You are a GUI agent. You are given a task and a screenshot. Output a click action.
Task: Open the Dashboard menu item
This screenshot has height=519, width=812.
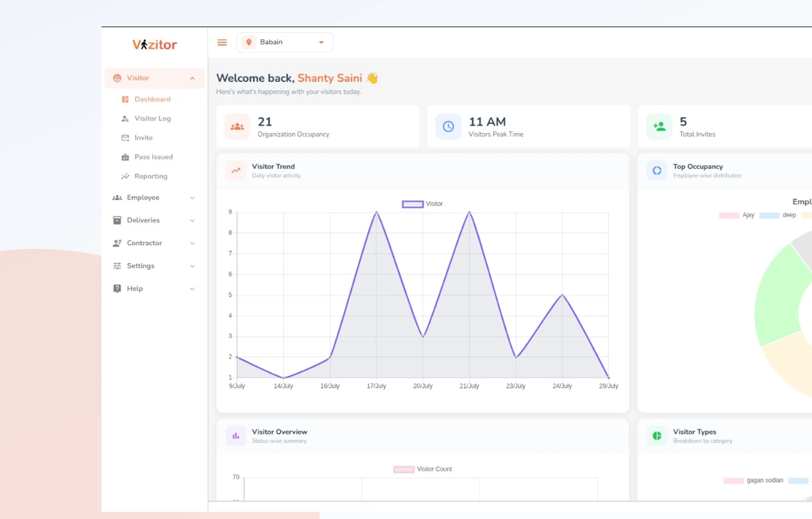152,99
